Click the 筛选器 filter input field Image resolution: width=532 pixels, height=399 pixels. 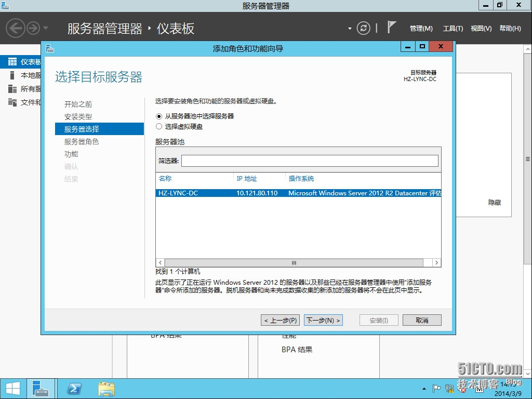(x=310, y=161)
